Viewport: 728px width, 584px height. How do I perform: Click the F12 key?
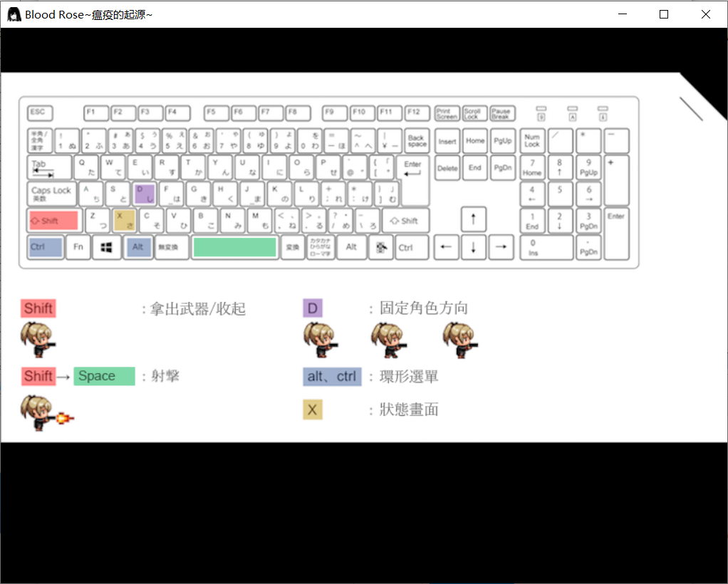417,113
